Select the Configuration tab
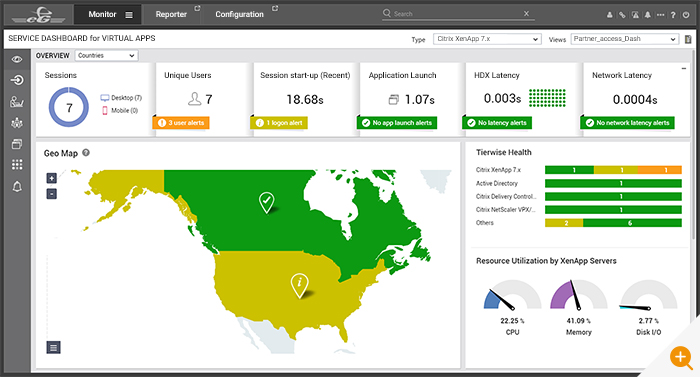Screen dimensions: 700x377 [x=239, y=14]
